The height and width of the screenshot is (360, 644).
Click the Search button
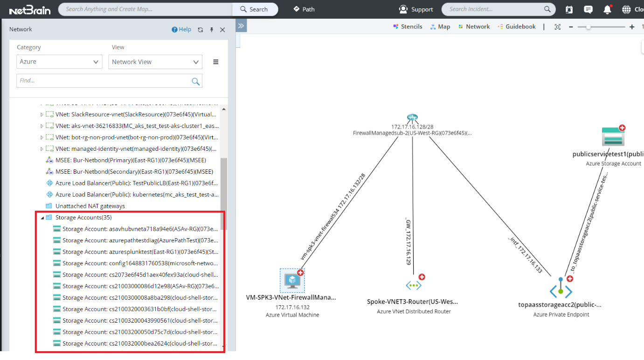pyautogui.click(x=255, y=9)
